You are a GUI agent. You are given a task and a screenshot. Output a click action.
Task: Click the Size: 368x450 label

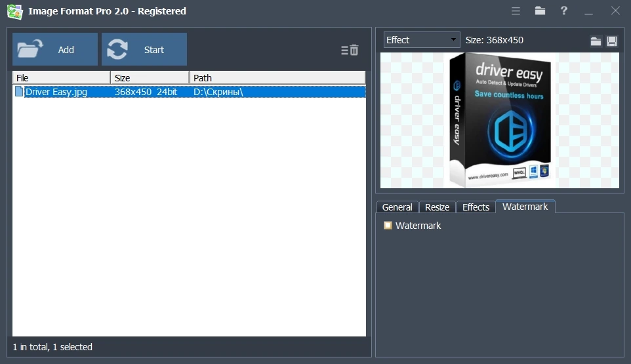pos(494,40)
